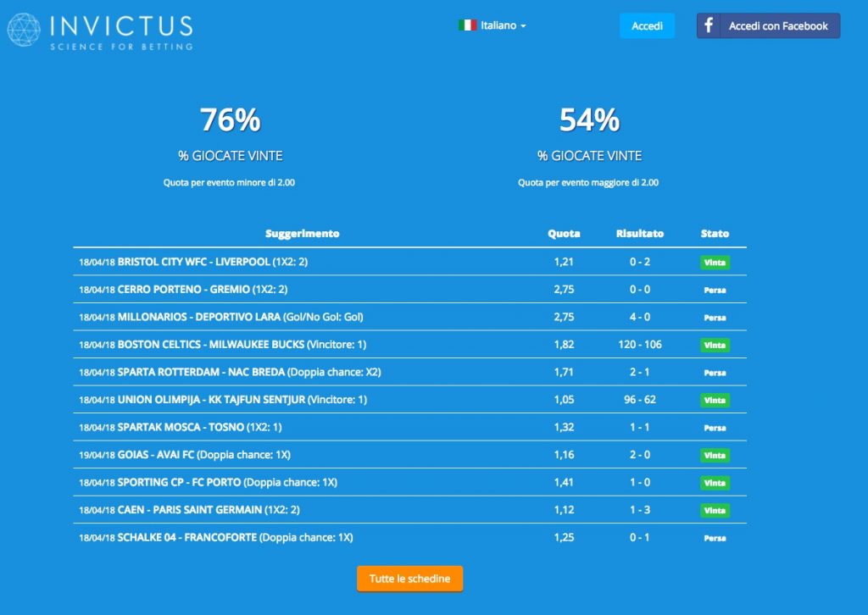The width and height of the screenshot is (868, 615).
Task: Select the Millonarios - Deportivo Lara row
Action: coord(409,317)
